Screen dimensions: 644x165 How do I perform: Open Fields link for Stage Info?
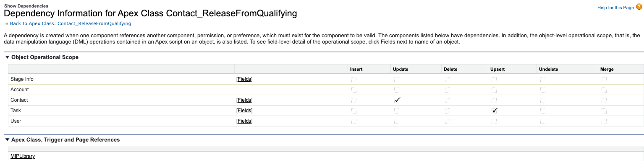(x=244, y=79)
